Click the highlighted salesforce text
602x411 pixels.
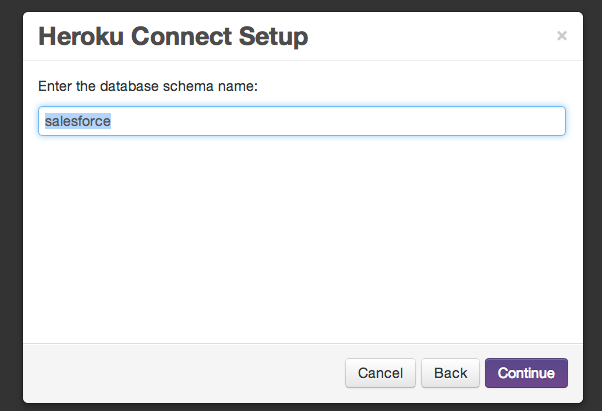pos(78,121)
